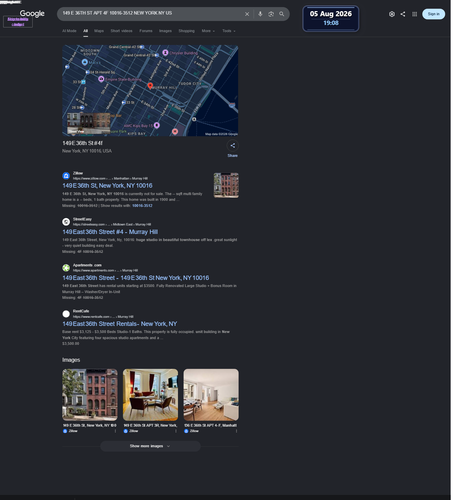Click the RentCafe site name
456x500 pixels.
click(x=81, y=311)
